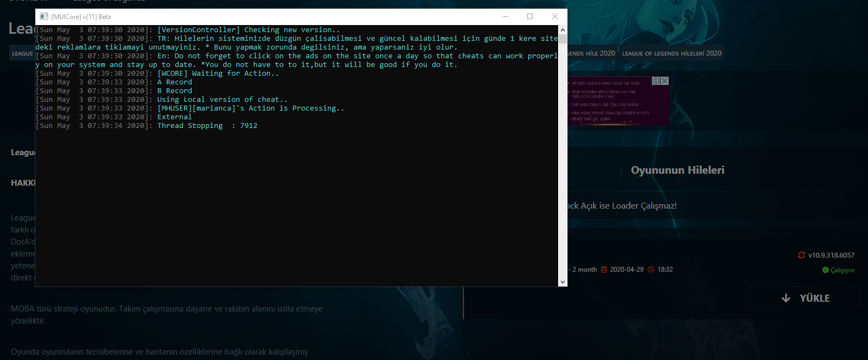Click the "Çalışıyor" status label
This screenshot has height=360, width=868.
point(842,270)
